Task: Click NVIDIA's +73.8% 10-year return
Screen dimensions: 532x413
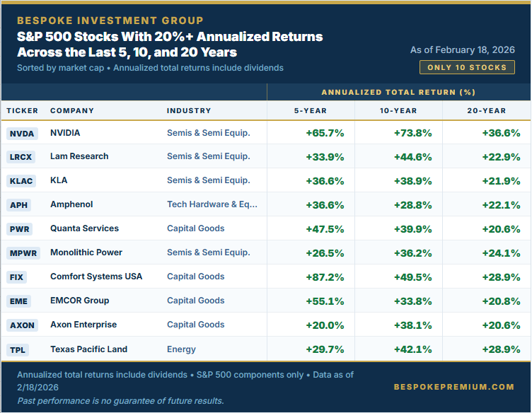Action: pos(413,133)
